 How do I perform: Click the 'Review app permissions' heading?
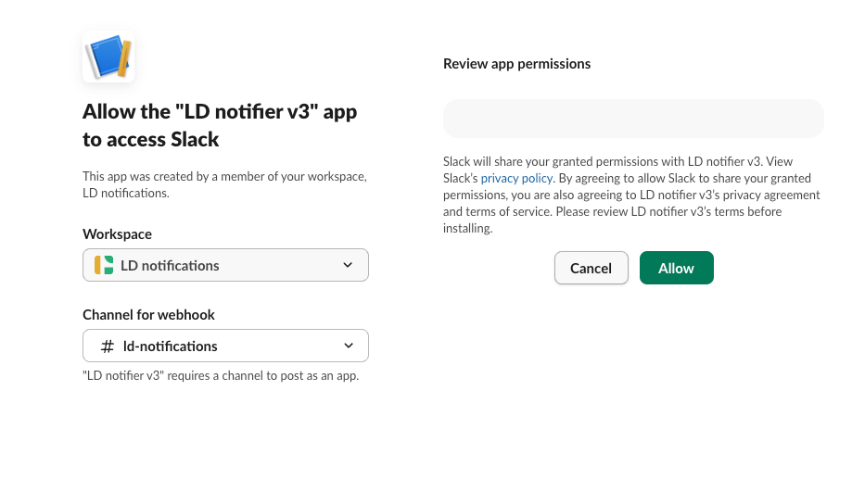tap(517, 64)
